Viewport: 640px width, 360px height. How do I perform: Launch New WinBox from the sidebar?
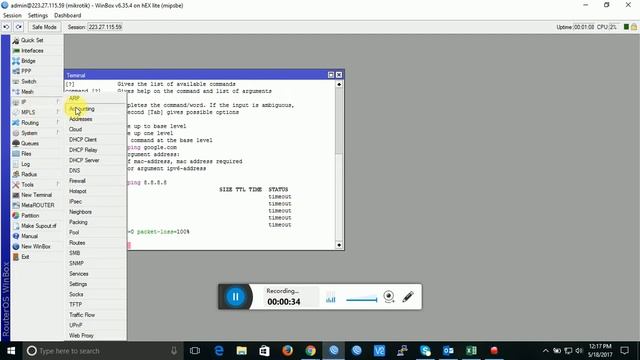click(37, 247)
